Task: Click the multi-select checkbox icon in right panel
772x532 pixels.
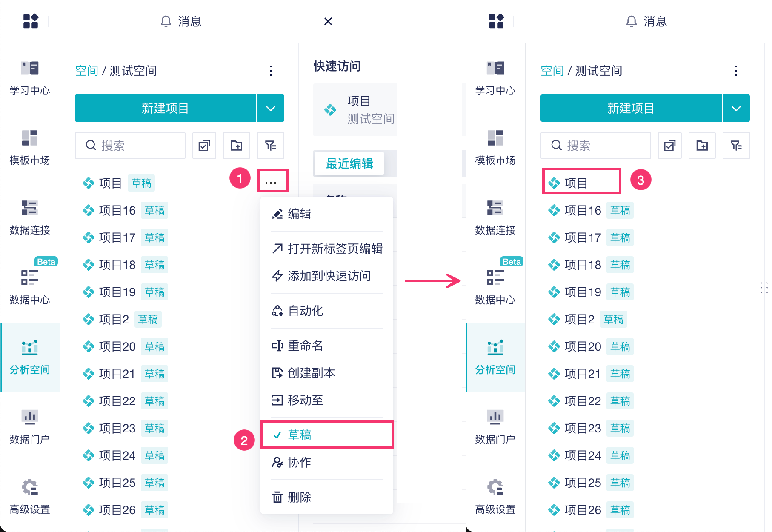Action: [670, 146]
